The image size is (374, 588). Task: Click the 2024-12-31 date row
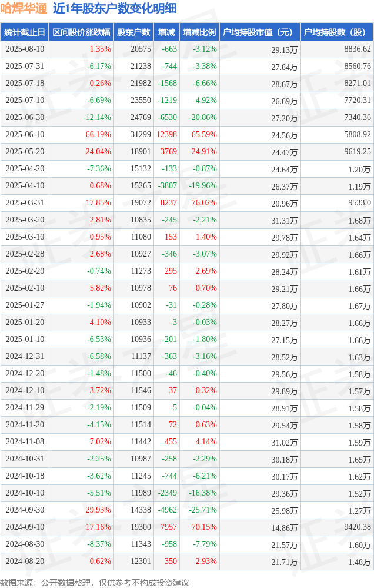(x=187, y=356)
